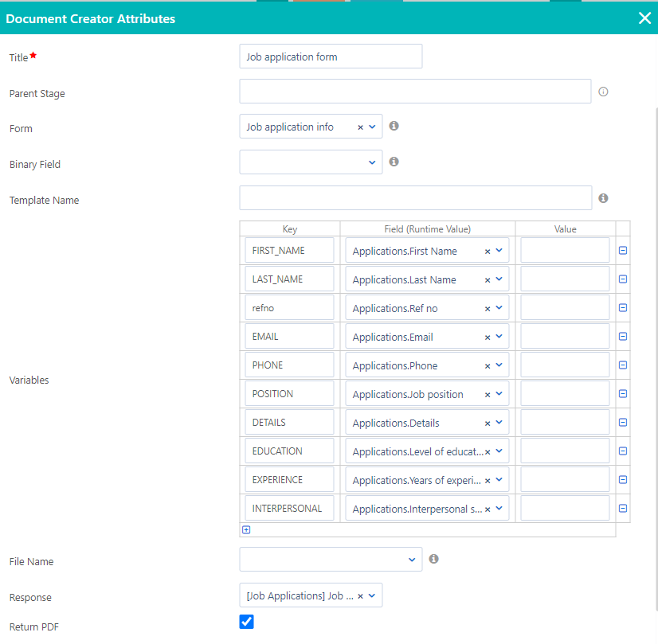Screen dimensions: 658x644
Task: Add a new variable row with plus icon
Action: point(246,529)
